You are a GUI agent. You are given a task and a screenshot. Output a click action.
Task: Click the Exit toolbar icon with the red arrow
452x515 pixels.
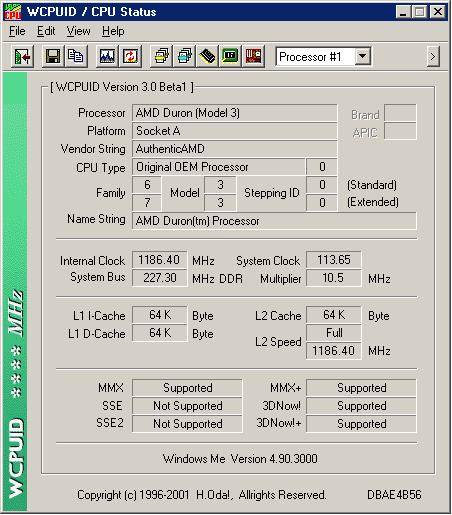click(22, 56)
